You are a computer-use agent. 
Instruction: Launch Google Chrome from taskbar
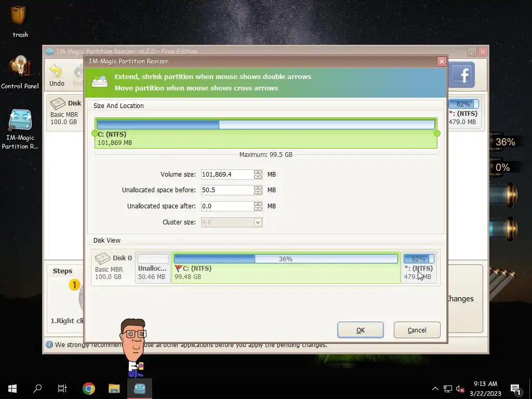tap(88, 389)
